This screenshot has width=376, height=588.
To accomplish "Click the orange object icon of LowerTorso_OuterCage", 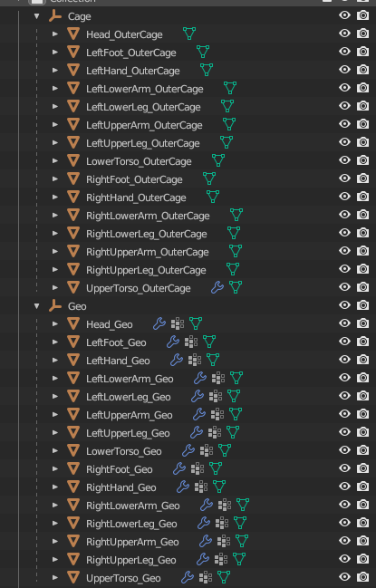I will click(73, 160).
